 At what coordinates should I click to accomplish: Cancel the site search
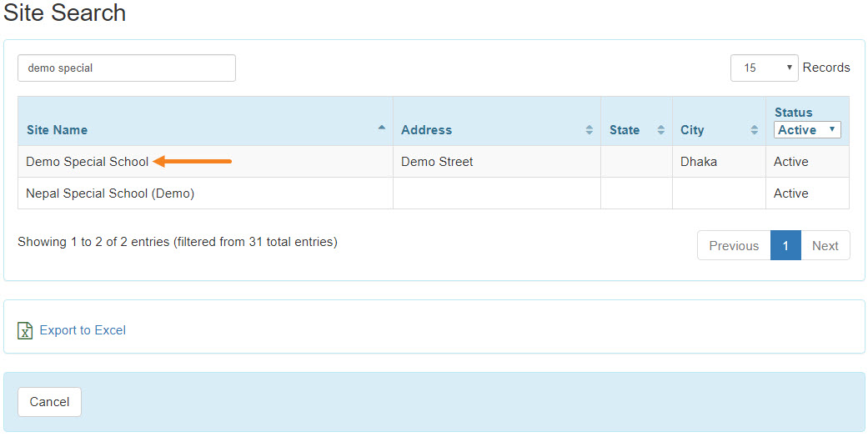coord(49,401)
